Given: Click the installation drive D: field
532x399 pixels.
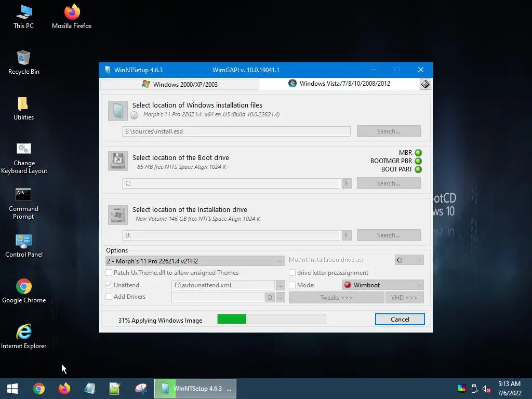Looking at the screenshot, I should (x=231, y=235).
